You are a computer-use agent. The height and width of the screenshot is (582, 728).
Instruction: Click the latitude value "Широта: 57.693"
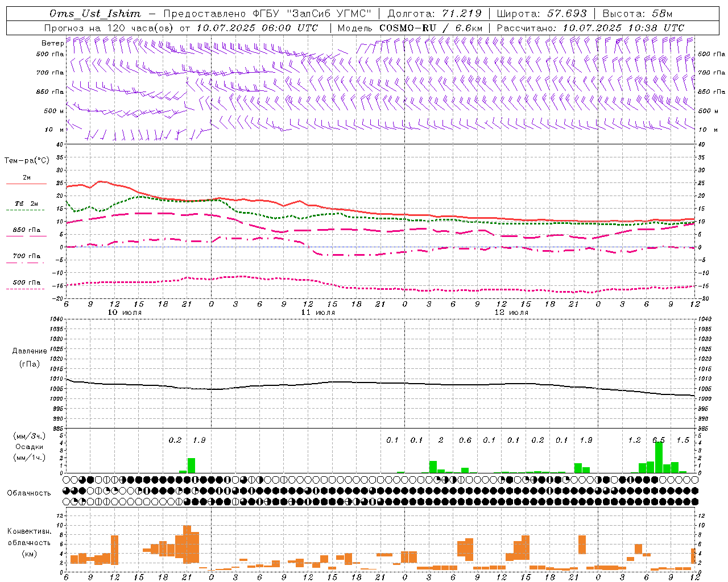point(541,14)
